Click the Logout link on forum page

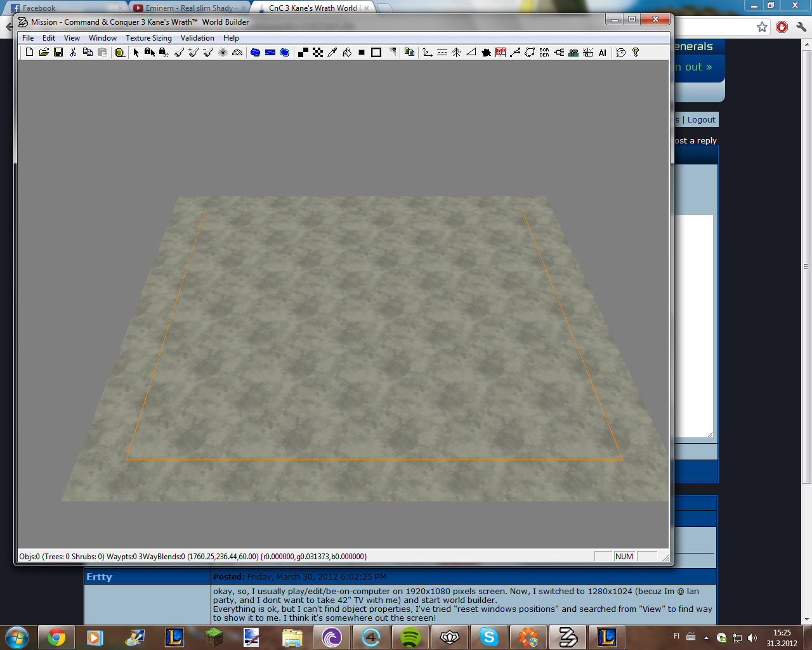(x=701, y=119)
